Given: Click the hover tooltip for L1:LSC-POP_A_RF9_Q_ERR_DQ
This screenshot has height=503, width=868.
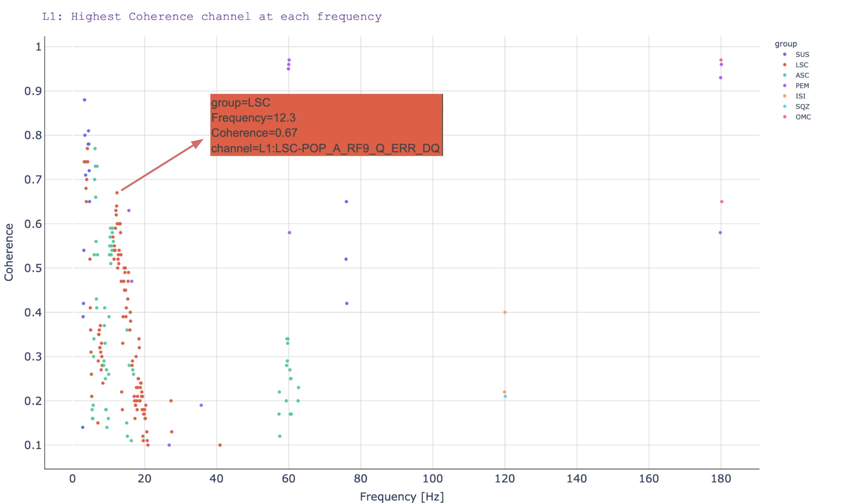Looking at the screenshot, I should (326, 125).
